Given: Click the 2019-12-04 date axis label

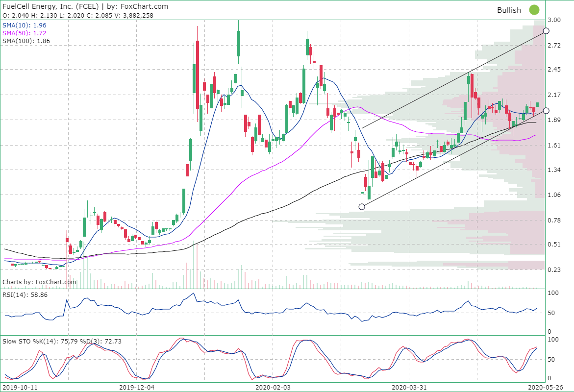Looking at the screenshot, I should pos(137,387).
